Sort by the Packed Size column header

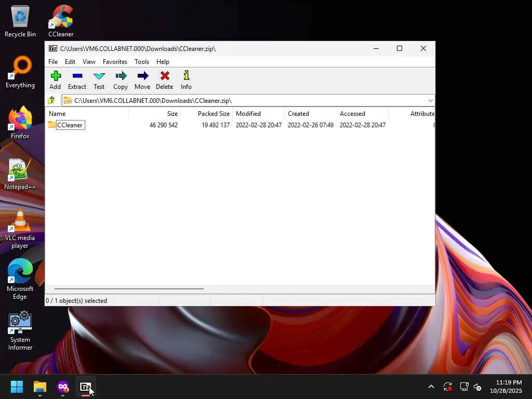point(207,114)
